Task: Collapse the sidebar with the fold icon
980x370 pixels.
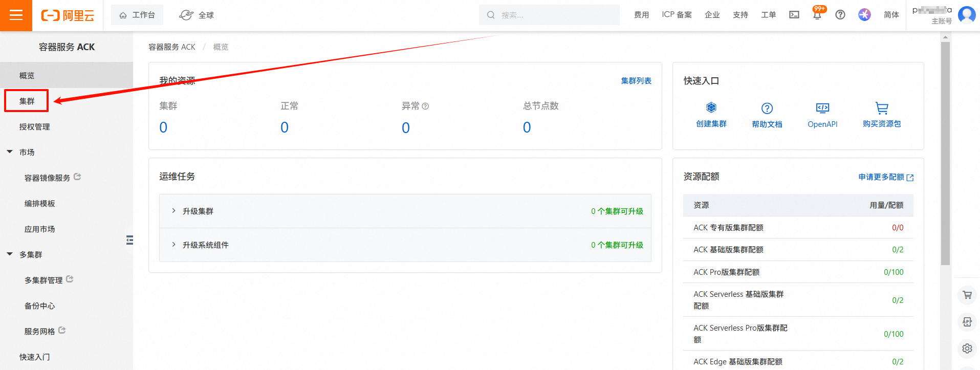Action: tap(129, 240)
